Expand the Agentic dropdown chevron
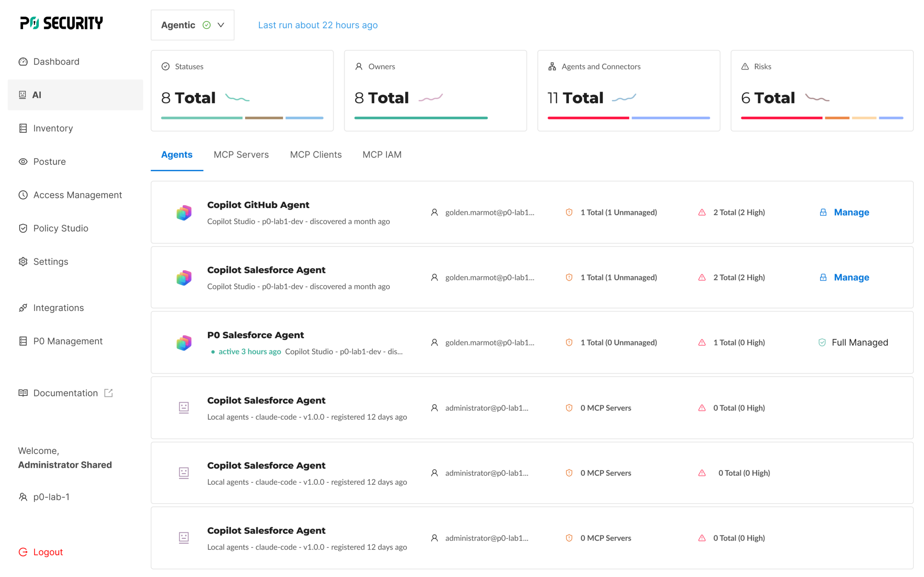 click(221, 25)
